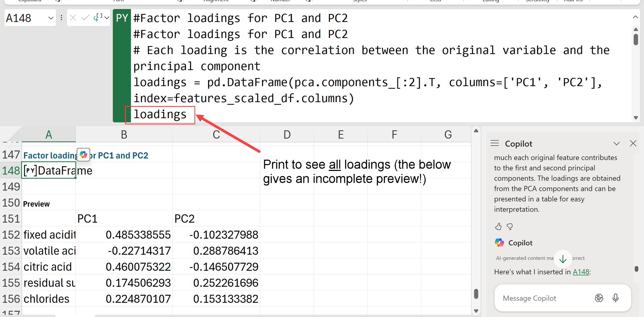Click the formula bar cancel X icon
The width and height of the screenshot is (644, 317).
click(x=73, y=18)
